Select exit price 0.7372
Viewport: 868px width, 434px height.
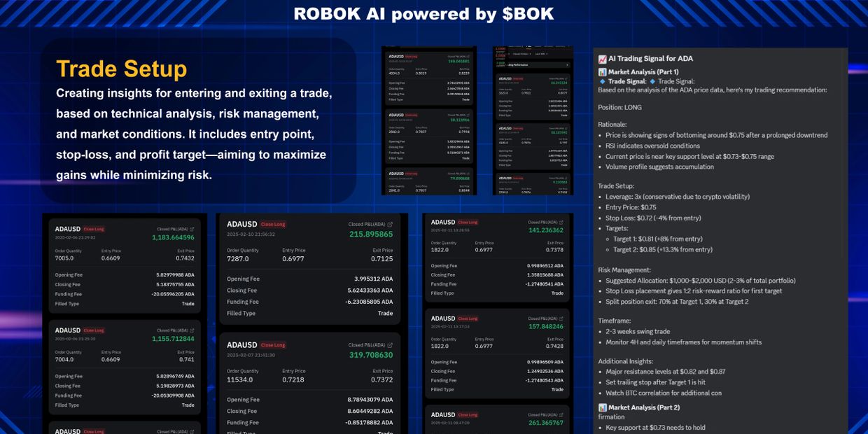point(382,379)
